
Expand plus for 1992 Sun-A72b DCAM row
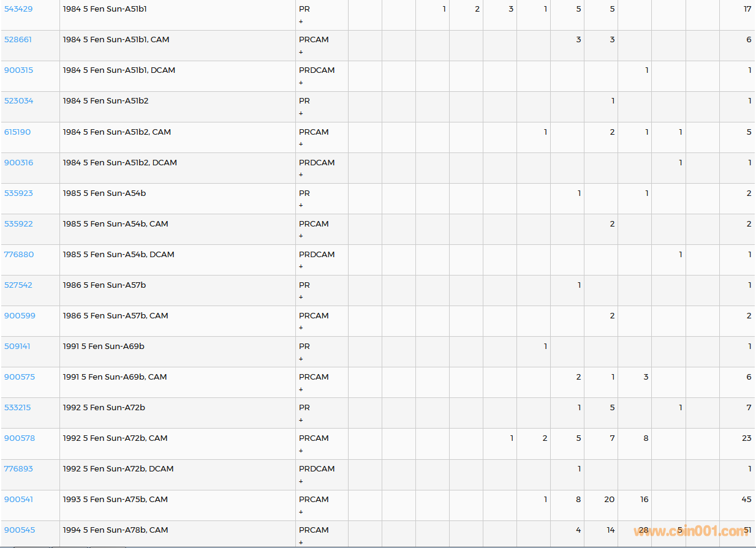point(301,481)
